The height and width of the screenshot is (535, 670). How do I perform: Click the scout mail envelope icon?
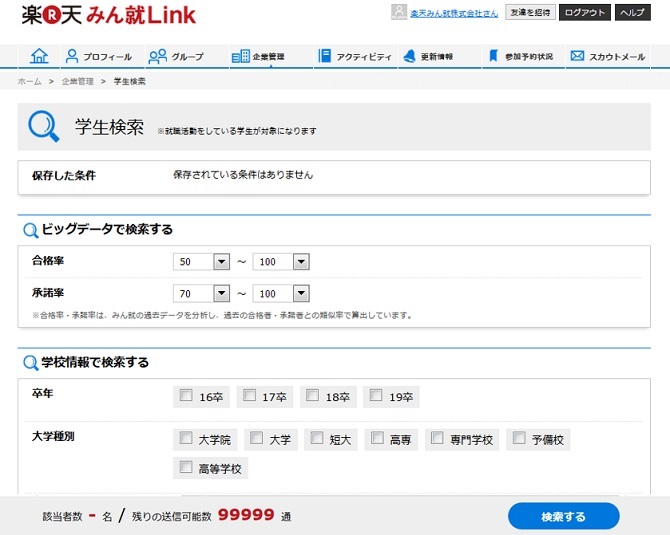click(x=577, y=57)
